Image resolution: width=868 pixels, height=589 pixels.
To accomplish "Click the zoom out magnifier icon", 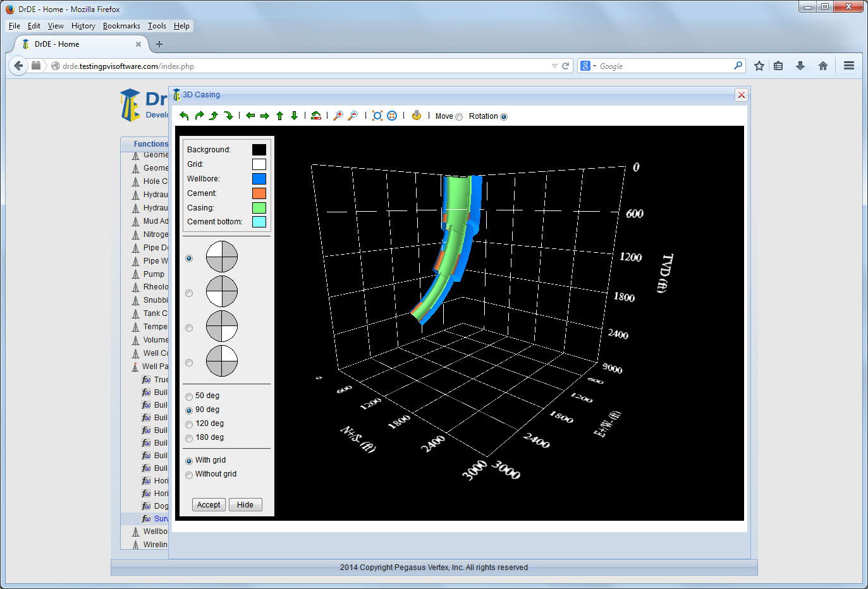I will pyautogui.click(x=353, y=116).
